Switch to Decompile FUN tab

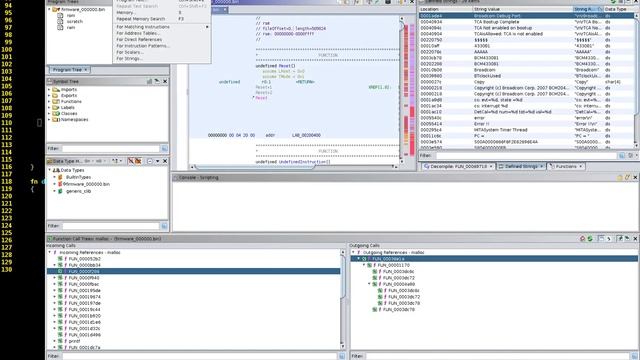458,167
